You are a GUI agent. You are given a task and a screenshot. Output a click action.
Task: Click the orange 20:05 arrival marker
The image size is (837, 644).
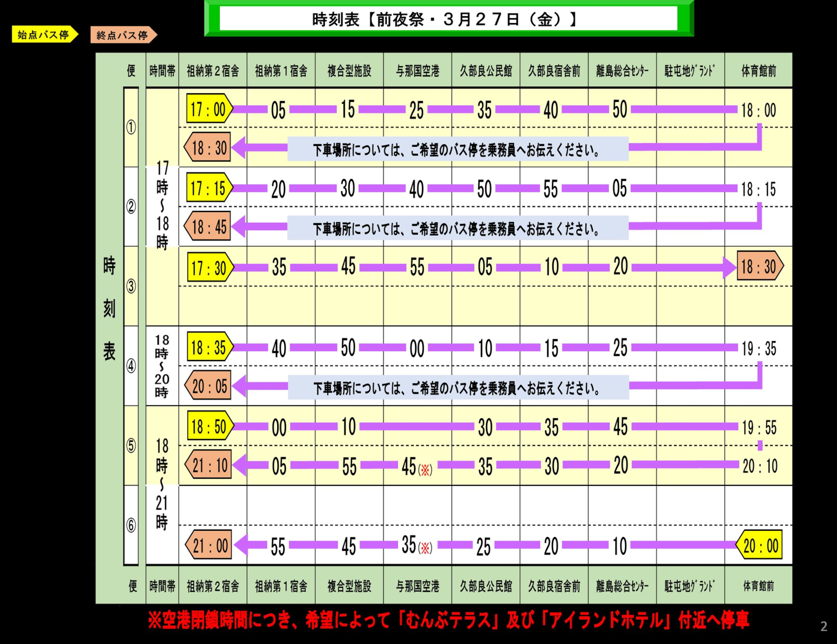coord(208,386)
